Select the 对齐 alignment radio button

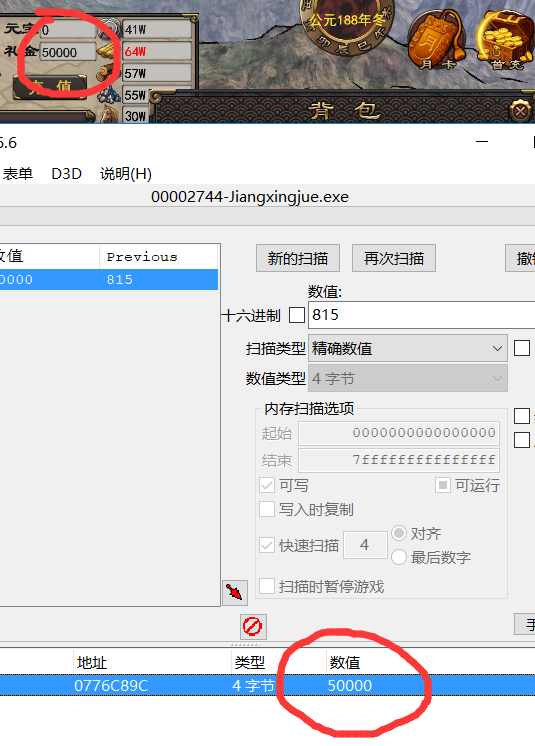(x=399, y=533)
